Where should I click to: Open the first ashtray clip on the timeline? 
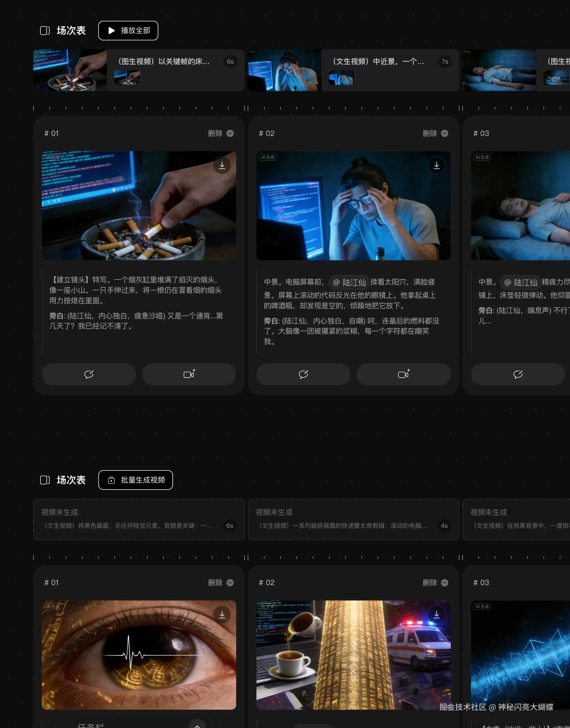tap(69, 70)
